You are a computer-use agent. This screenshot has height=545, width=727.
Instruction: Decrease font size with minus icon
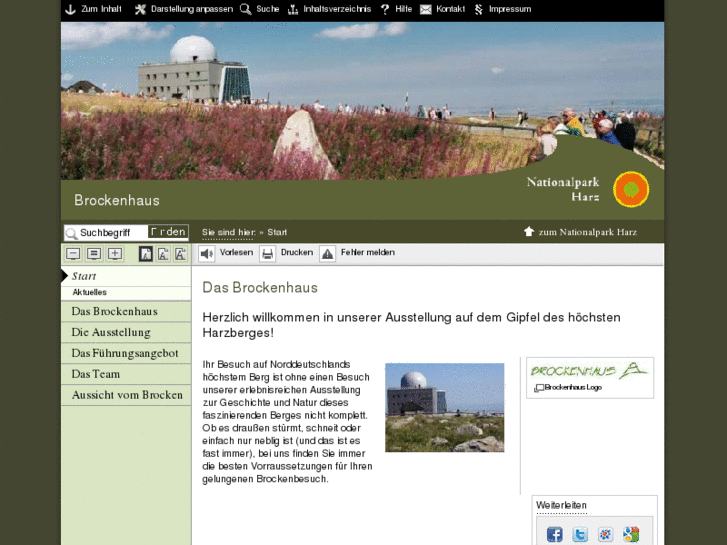click(x=73, y=254)
